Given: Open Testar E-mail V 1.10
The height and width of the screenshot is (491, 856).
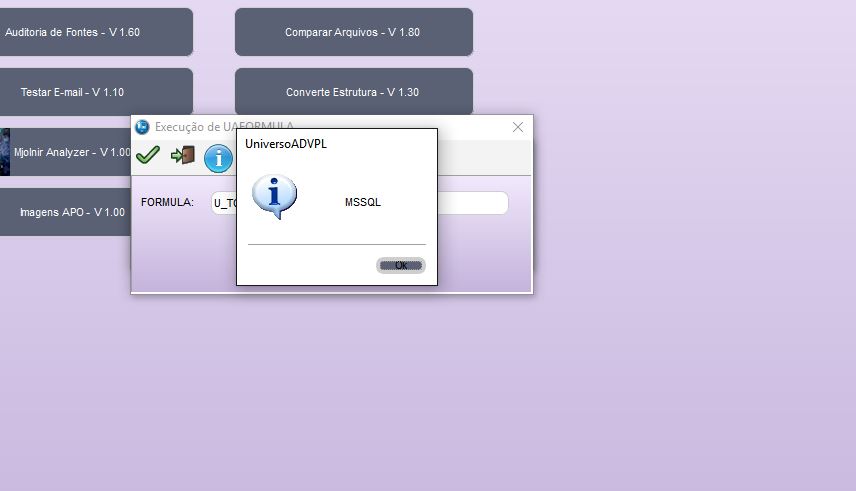Looking at the screenshot, I should point(96,92).
